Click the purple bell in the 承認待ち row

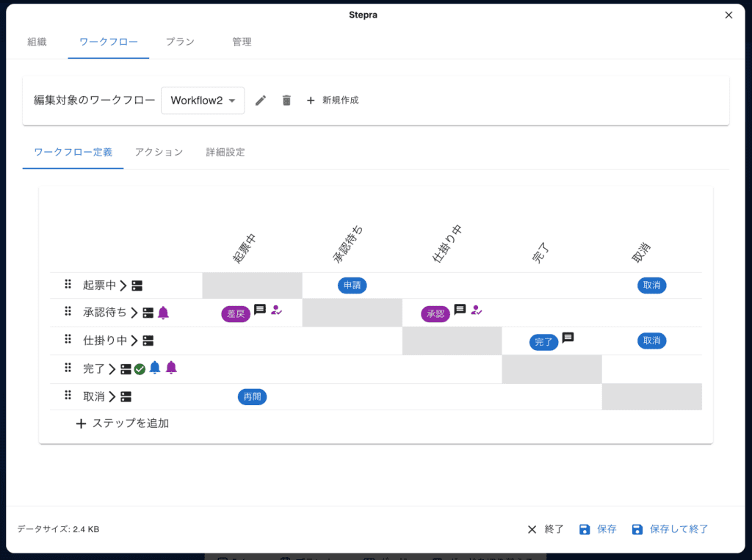[x=163, y=313]
